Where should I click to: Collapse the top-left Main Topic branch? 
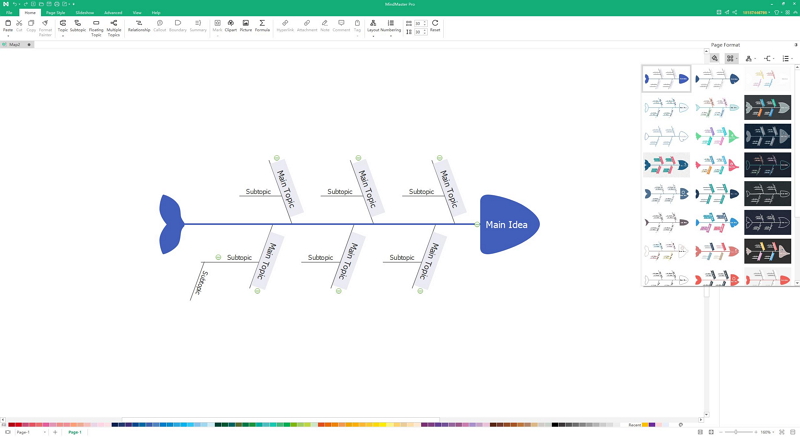tap(276, 158)
